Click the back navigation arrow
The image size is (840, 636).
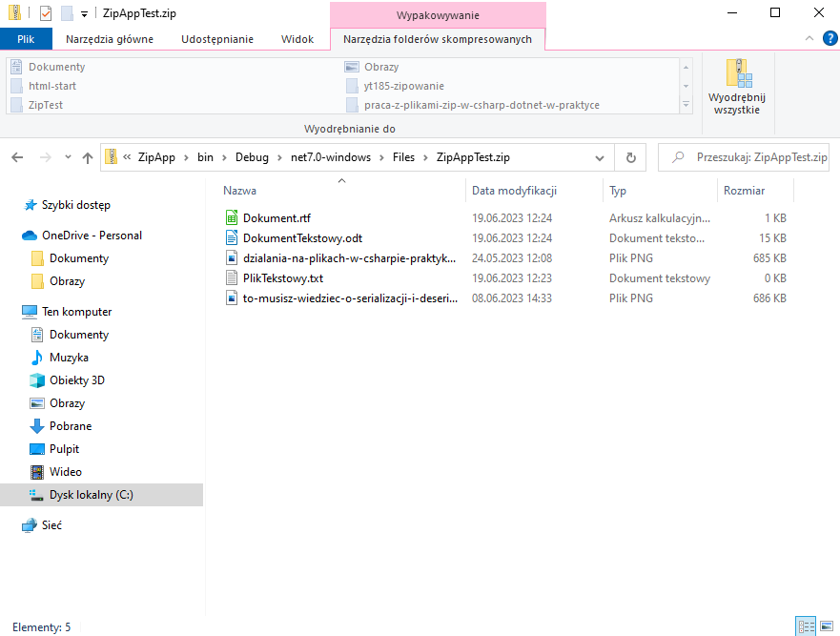coord(18,158)
